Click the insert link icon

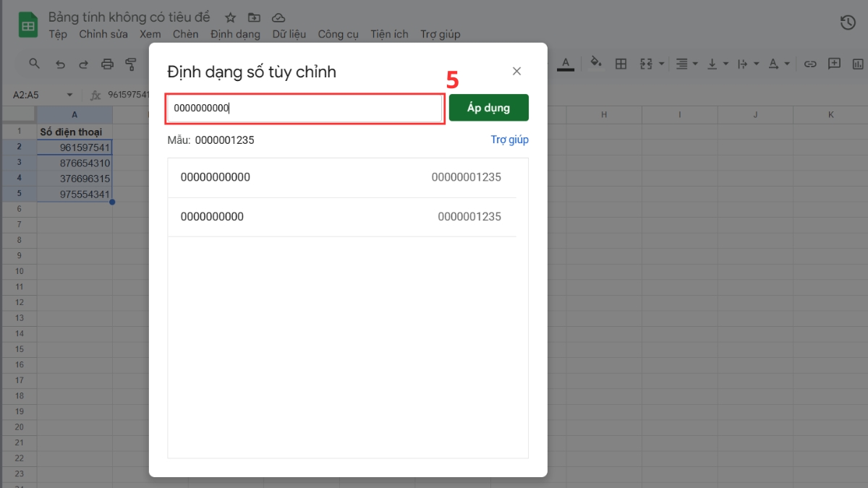(x=810, y=64)
